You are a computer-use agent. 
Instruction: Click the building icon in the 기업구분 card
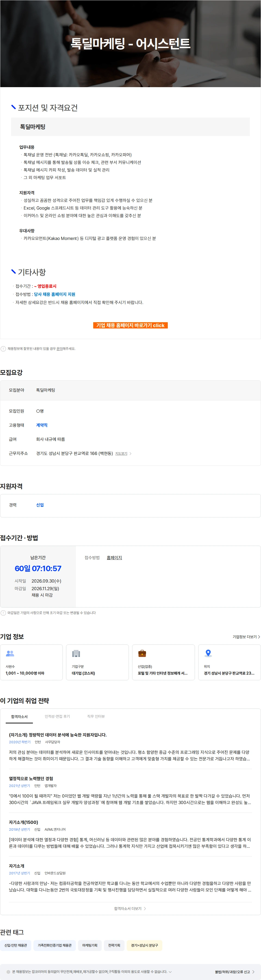pyautogui.click(x=76, y=653)
